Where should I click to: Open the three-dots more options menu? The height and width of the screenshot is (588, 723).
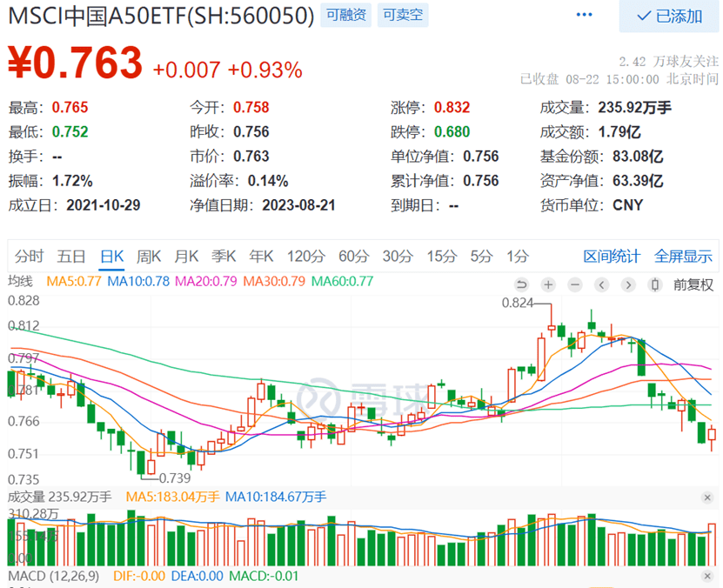pyautogui.click(x=583, y=15)
